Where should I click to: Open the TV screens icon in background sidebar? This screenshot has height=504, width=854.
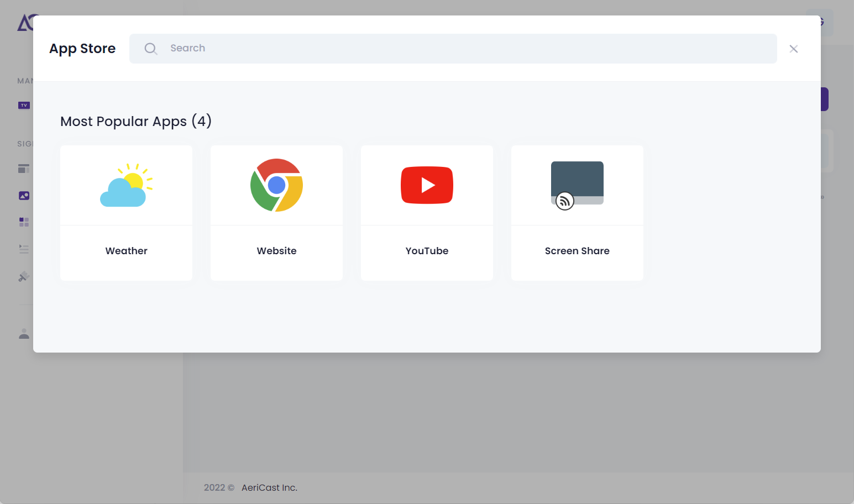24,106
